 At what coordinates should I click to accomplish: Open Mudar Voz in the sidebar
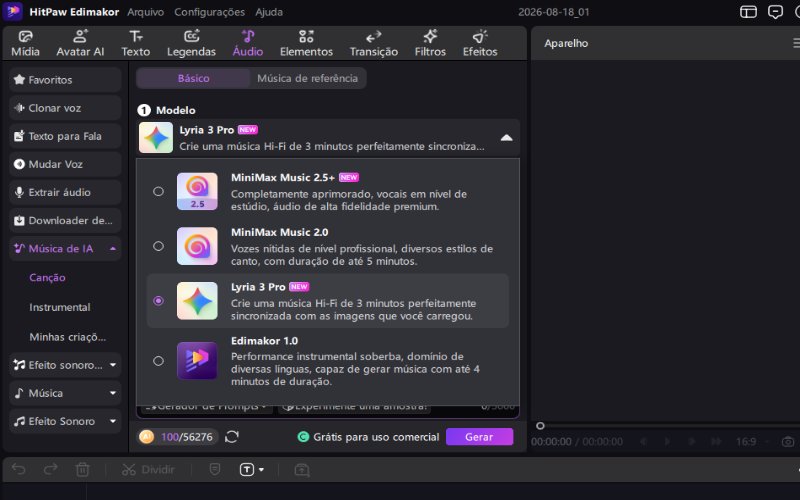65,164
